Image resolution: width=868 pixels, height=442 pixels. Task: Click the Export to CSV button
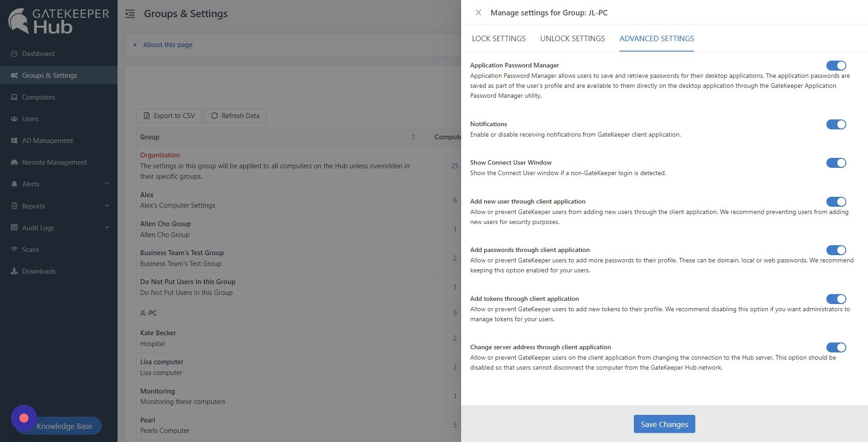coord(169,115)
